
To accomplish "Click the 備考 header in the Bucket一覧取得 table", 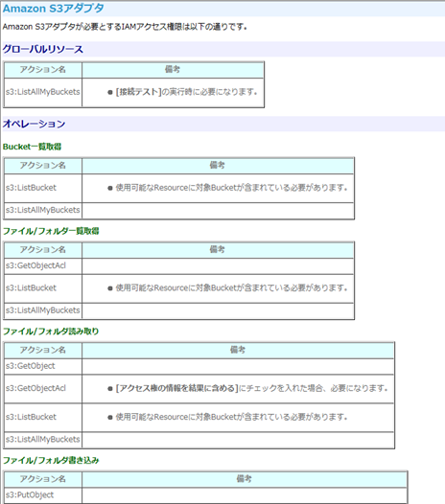I will pyautogui.click(x=218, y=166).
